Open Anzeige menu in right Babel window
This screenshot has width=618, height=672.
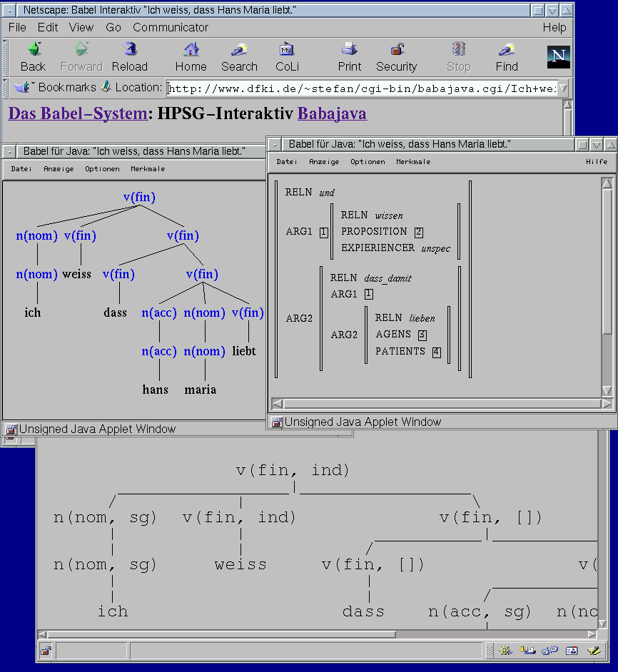tap(324, 161)
